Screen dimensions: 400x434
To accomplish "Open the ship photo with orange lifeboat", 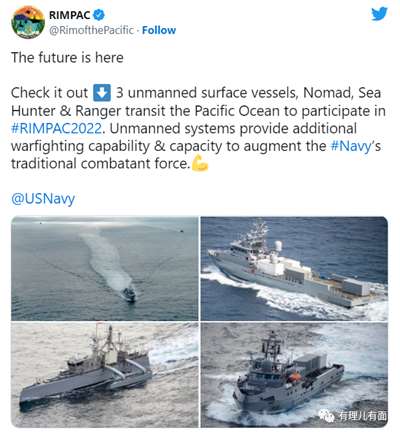I will click(x=294, y=375).
